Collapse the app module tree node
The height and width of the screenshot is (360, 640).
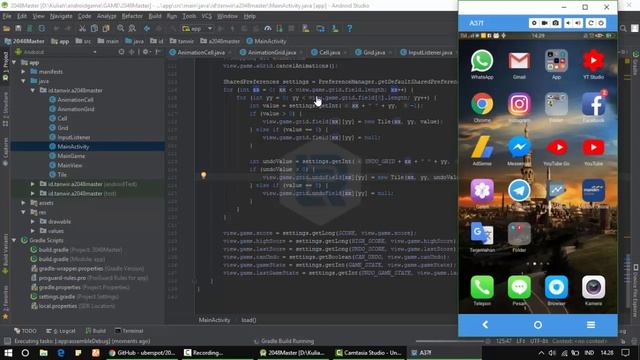[x=15, y=62]
